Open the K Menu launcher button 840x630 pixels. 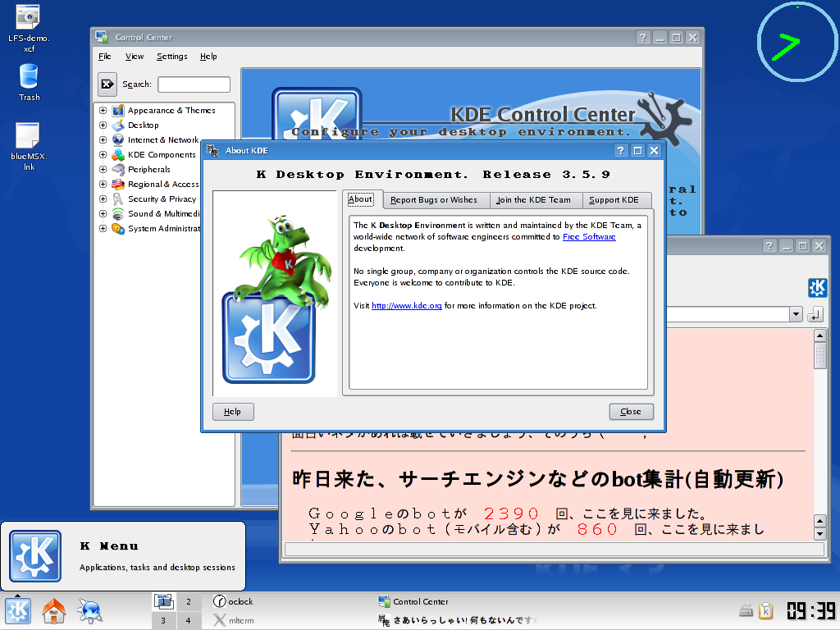point(18,611)
